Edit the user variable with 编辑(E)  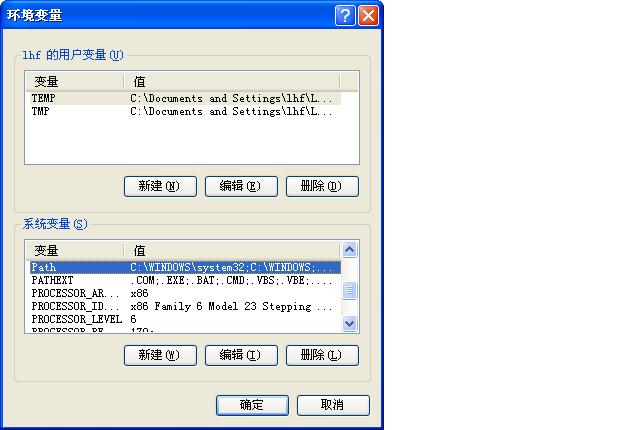tap(241, 186)
